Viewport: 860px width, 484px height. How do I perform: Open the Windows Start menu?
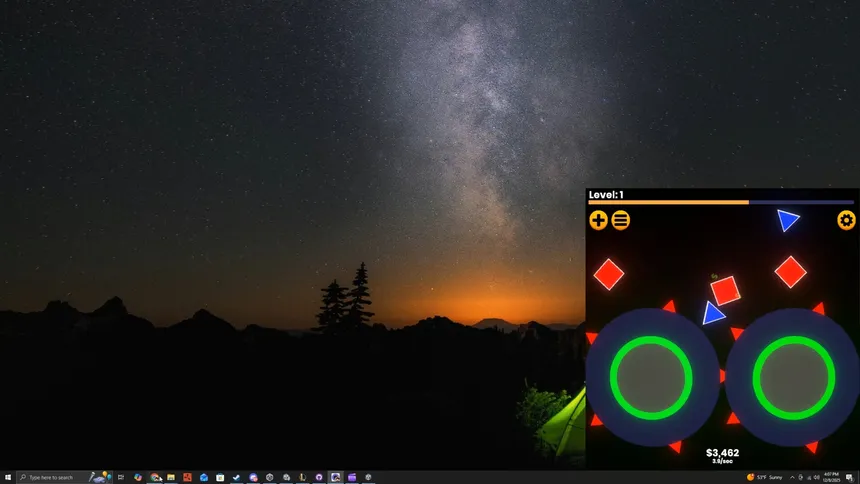[x=7, y=477]
